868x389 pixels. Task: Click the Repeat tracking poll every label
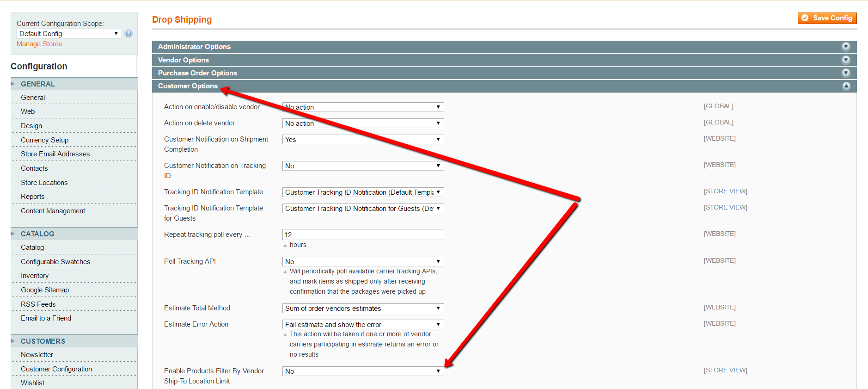click(x=207, y=234)
